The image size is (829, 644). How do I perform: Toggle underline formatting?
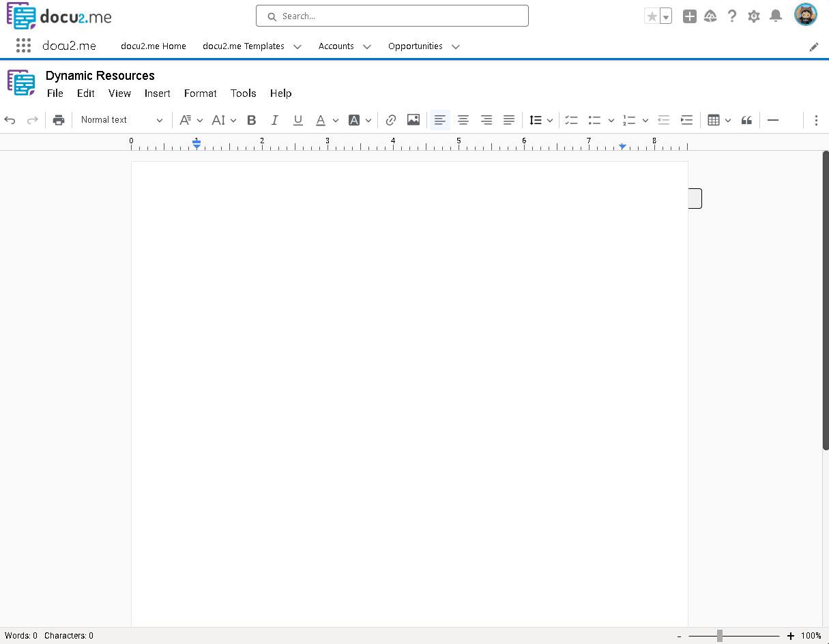(x=298, y=120)
